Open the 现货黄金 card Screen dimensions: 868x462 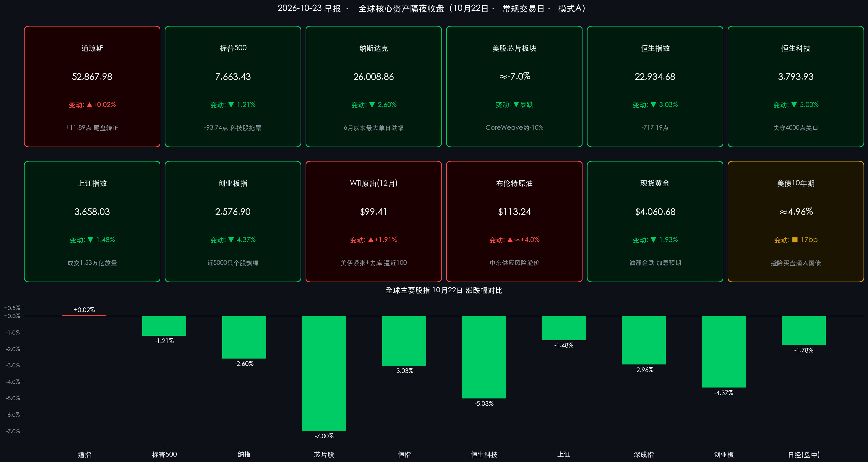[x=655, y=221]
